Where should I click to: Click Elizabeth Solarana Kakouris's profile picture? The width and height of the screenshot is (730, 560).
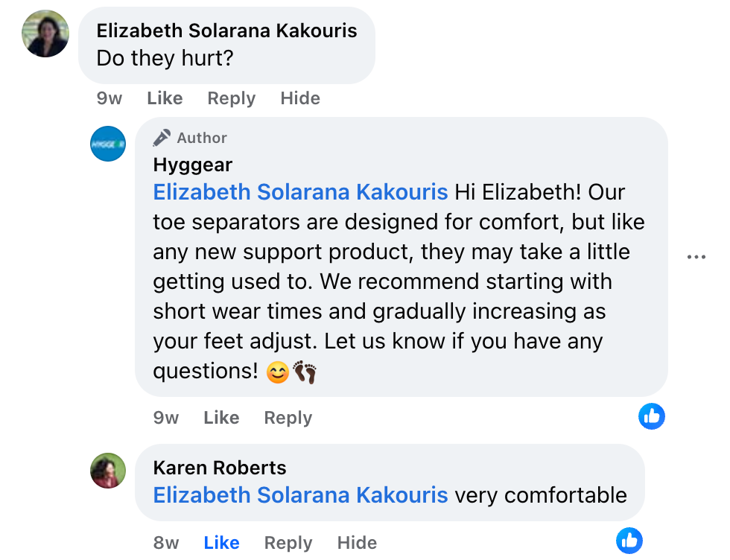46,34
